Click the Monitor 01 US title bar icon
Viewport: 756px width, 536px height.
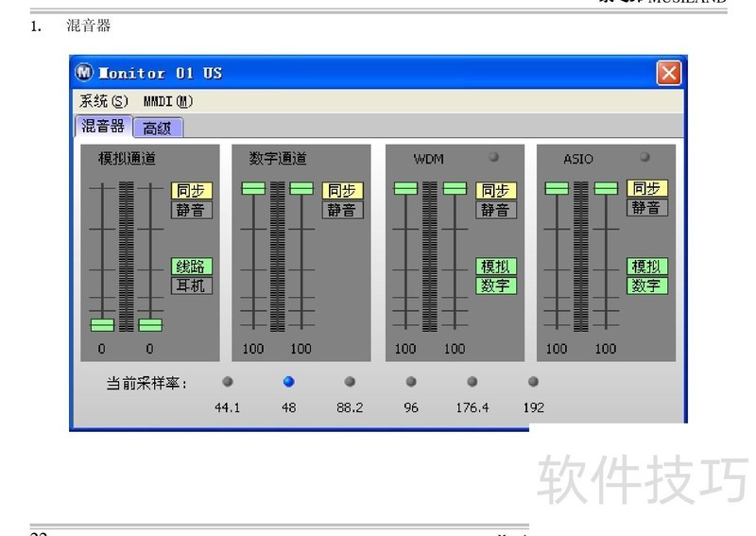(86, 73)
